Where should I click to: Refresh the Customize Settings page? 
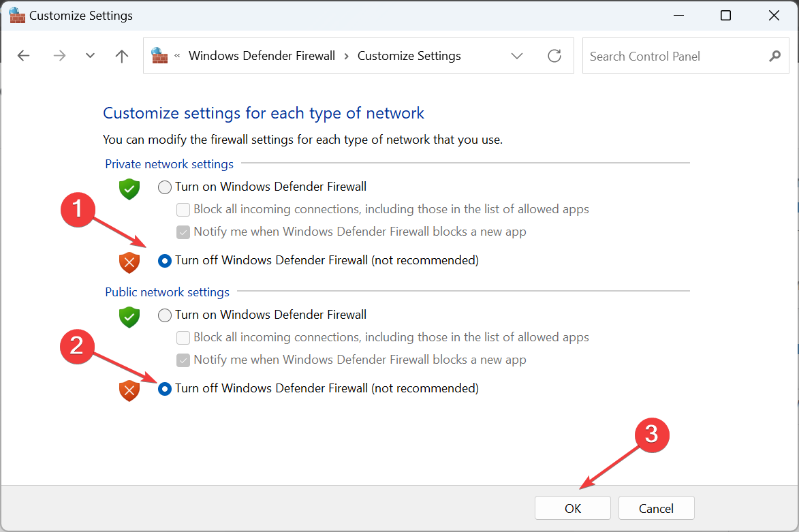[554, 56]
